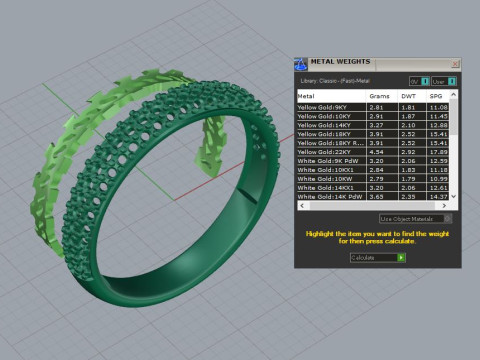The height and width of the screenshot is (360, 480).
Task: Click the 17.89 SPG value
Action: [x=438, y=152]
